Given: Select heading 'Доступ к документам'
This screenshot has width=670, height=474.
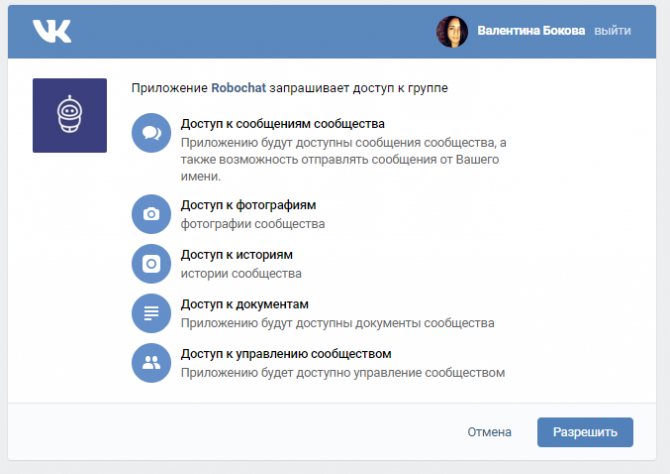Looking at the screenshot, I should pos(244,304).
